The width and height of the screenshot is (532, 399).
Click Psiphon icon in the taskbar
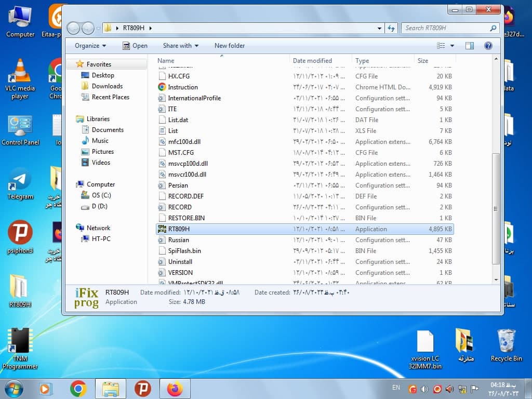[x=142, y=389]
